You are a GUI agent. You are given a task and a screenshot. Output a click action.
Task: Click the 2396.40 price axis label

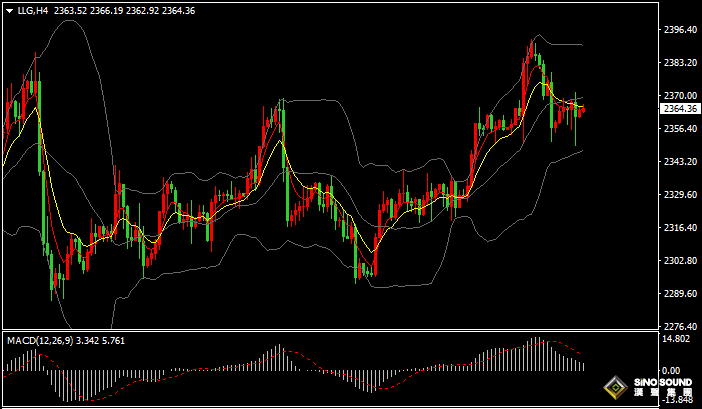pyautogui.click(x=680, y=30)
